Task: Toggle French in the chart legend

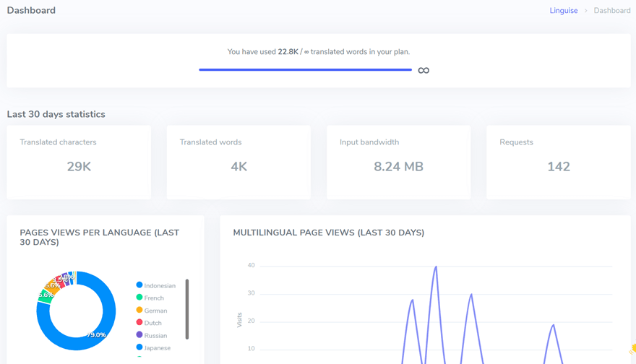Action: coord(150,298)
